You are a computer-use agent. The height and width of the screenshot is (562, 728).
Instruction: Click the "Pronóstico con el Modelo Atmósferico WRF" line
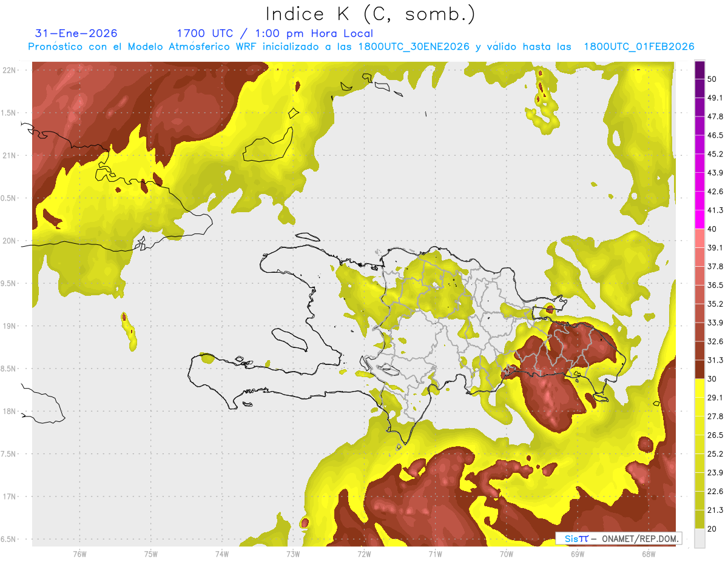[360, 47]
